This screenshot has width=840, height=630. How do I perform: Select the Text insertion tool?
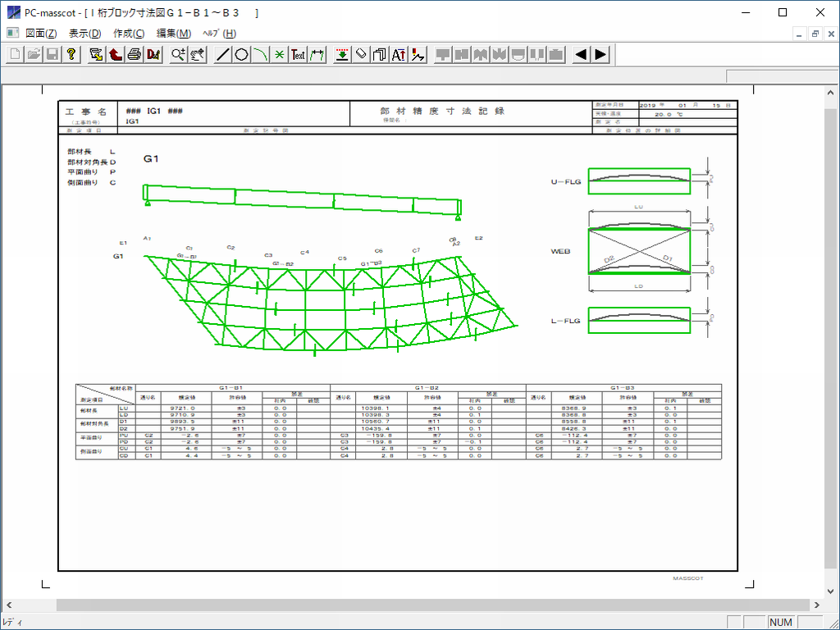tap(298, 55)
